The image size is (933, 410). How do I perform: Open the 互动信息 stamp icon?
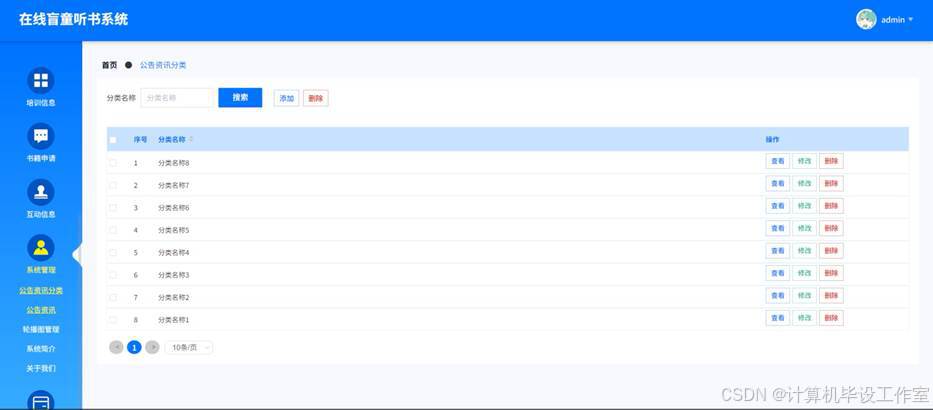coord(40,192)
